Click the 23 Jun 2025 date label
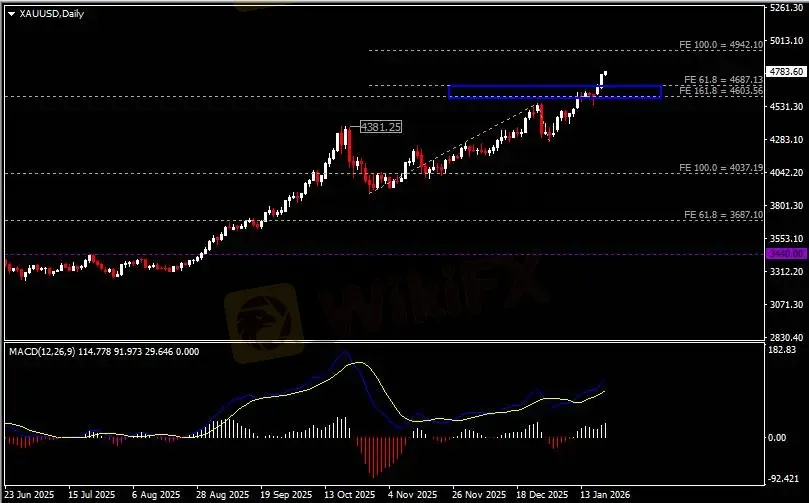 click(x=29, y=495)
